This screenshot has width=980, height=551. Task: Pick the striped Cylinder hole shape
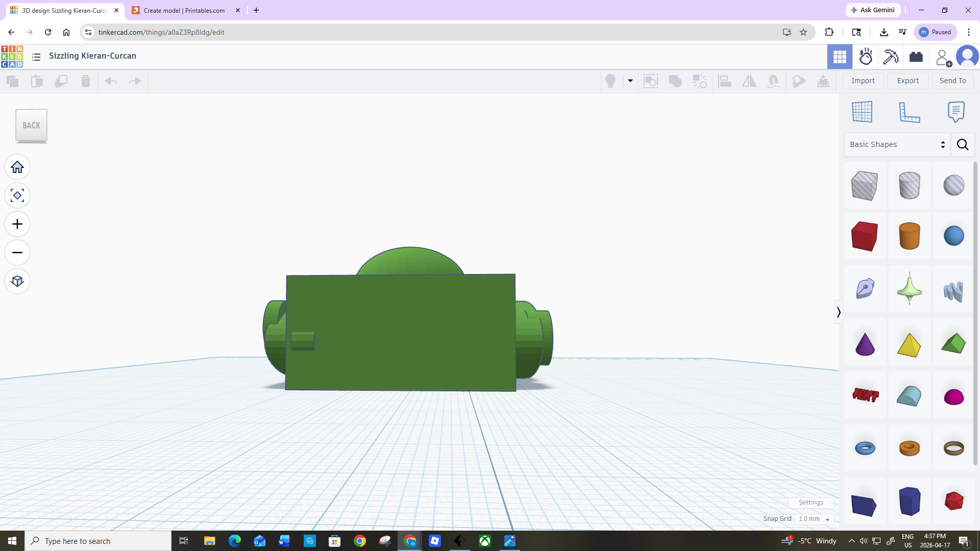pyautogui.click(x=909, y=186)
